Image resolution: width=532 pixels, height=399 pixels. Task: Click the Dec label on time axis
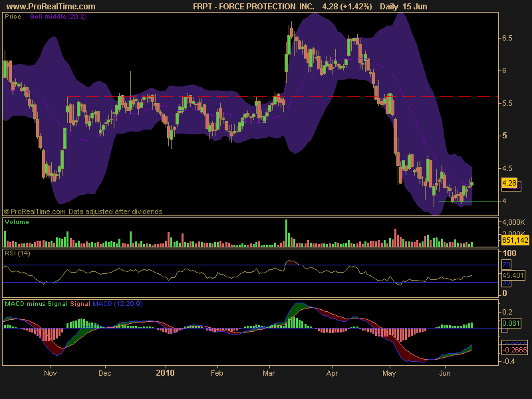tap(105, 373)
